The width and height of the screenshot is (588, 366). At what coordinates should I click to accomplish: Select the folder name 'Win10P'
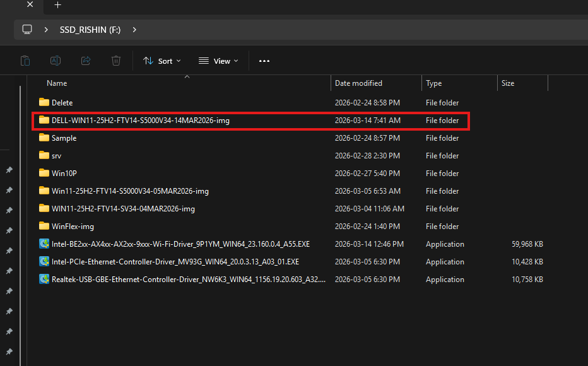(x=64, y=174)
